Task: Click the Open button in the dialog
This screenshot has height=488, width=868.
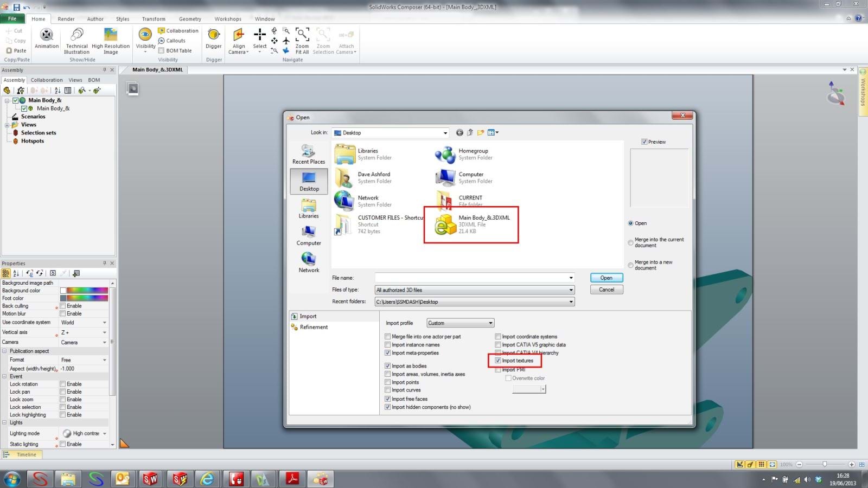Action: point(606,277)
